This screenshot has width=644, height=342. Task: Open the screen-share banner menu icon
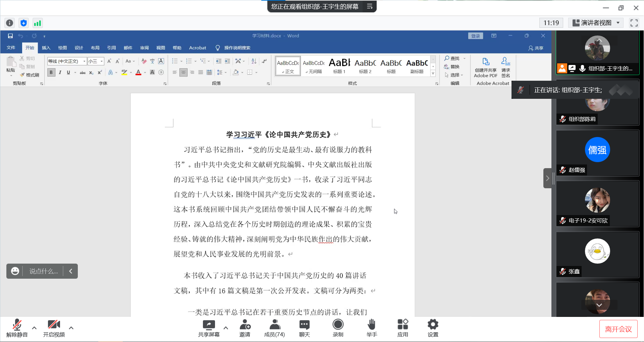[370, 6]
